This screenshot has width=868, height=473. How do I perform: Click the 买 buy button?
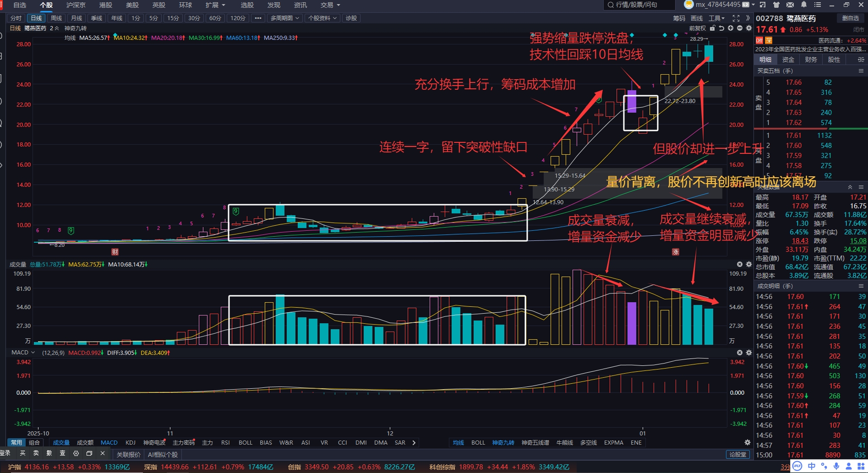point(22,454)
